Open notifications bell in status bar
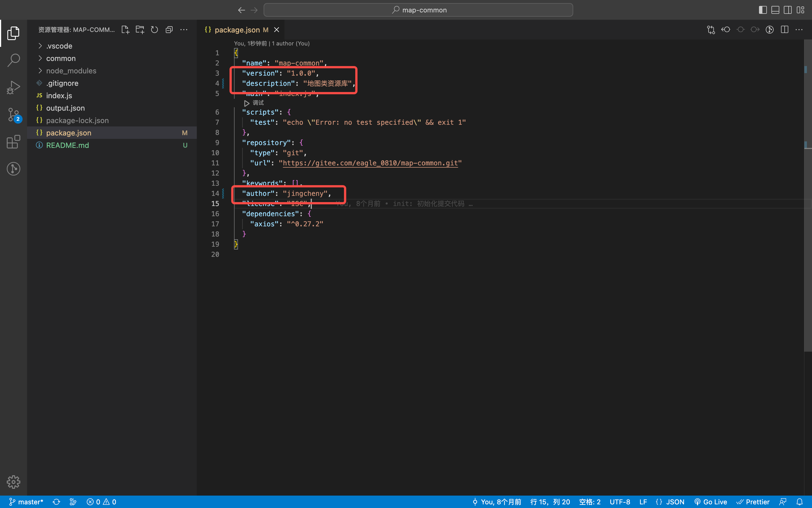 click(x=800, y=502)
